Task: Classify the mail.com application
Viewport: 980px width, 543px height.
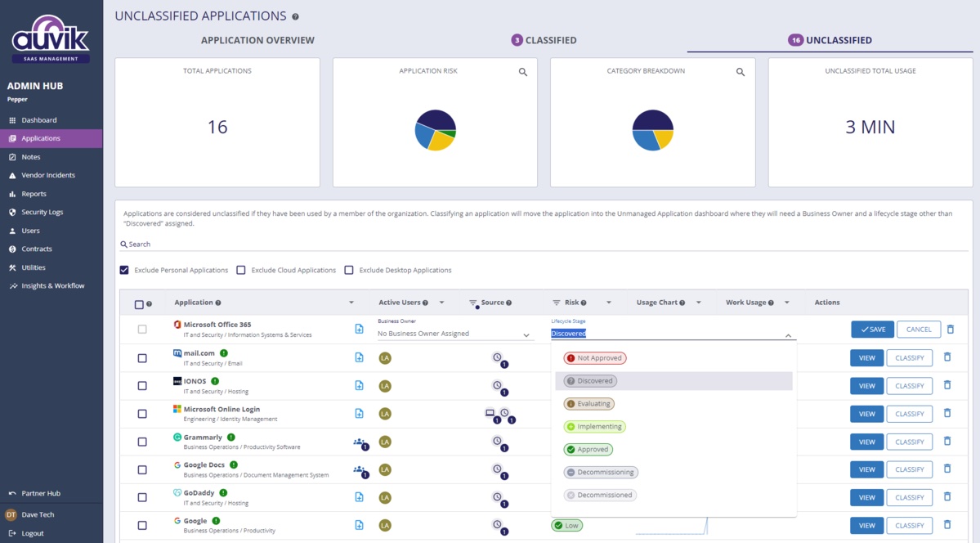Action: [x=909, y=357]
